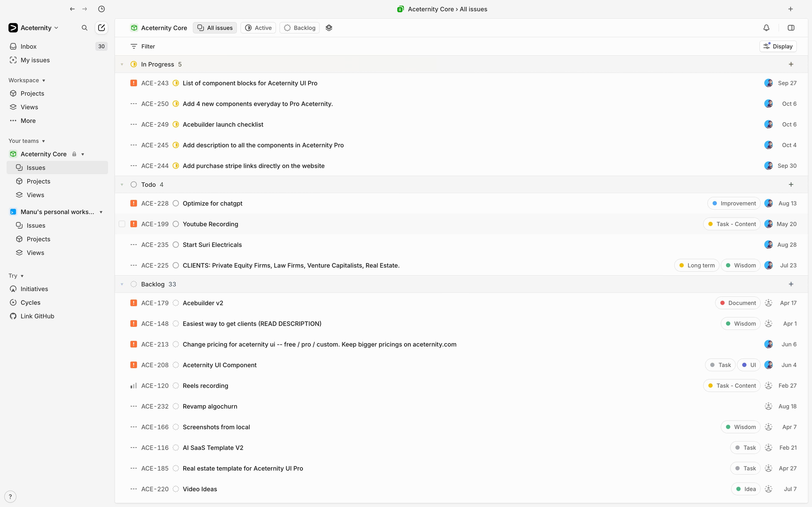Open the Cycles section icon

click(x=13, y=302)
